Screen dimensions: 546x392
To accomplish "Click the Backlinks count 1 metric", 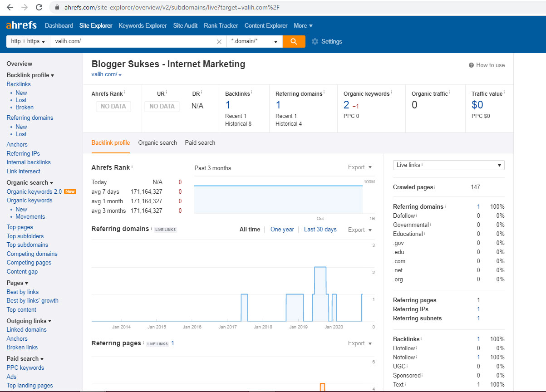I will 228,105.
